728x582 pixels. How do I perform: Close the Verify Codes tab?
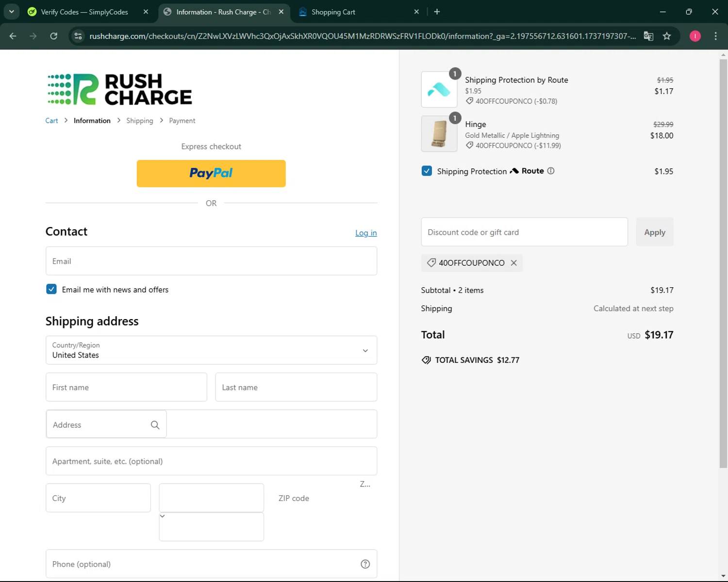click(146, 12)
